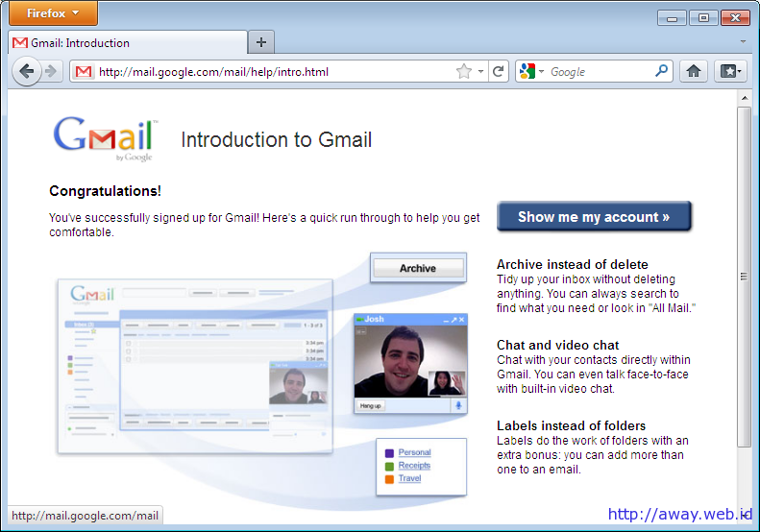Image resolution: width=760 pixels, height=532 pixels.
Task: Maximize the Firefox window
Action: pos(703,18)
